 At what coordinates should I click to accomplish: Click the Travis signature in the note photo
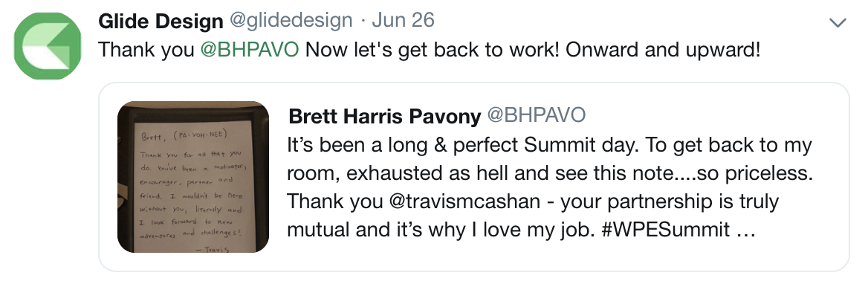[213, 248]
